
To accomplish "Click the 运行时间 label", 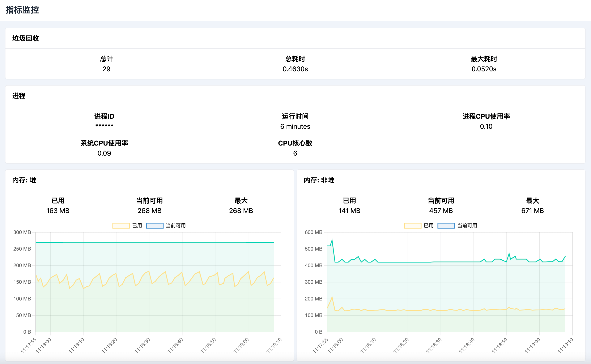I will click(x=295, y=117).
